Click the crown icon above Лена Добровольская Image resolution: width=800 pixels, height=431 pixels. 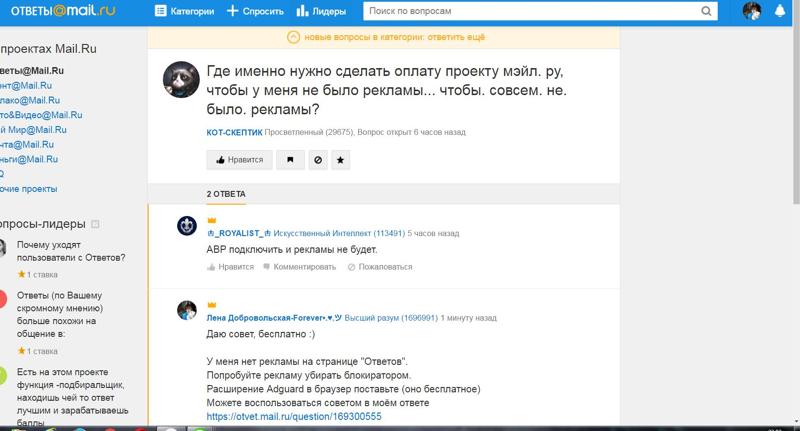212,305
